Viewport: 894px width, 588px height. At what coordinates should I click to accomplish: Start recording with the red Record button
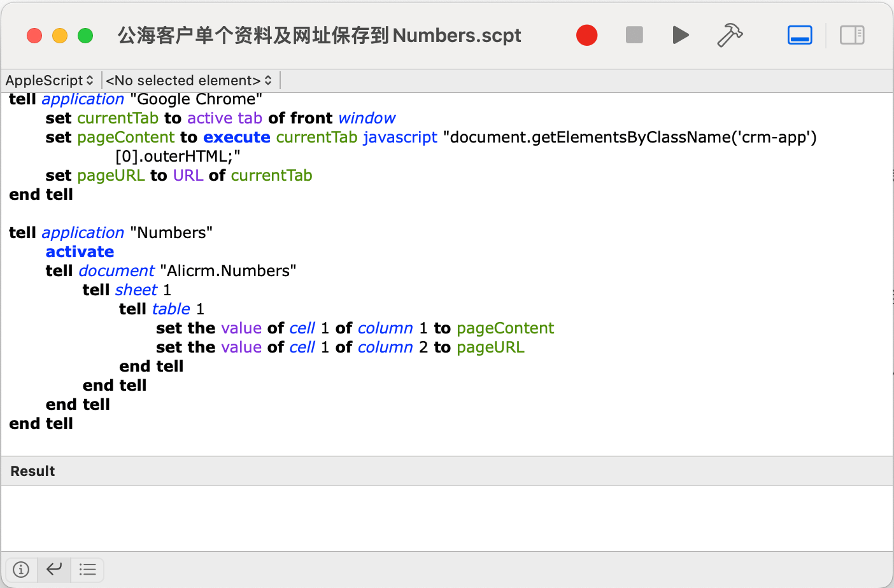click(586, 35)
